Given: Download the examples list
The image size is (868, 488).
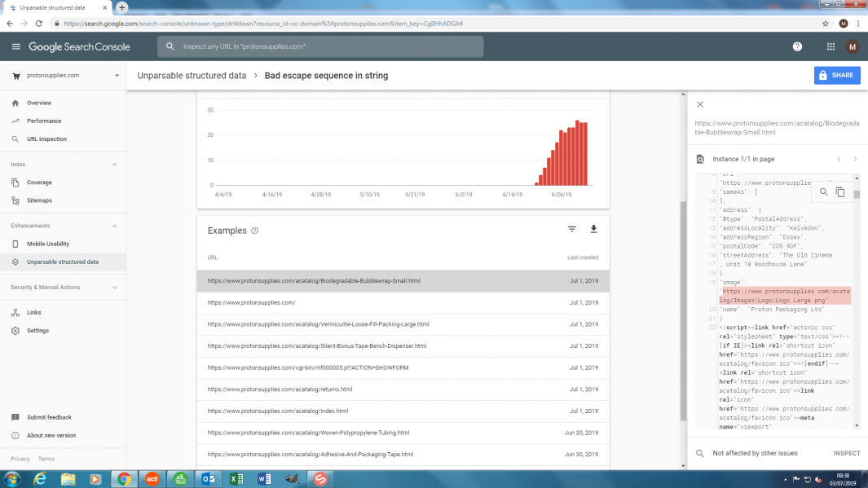Looking at the screenshot, I should (x=593, y=230).
